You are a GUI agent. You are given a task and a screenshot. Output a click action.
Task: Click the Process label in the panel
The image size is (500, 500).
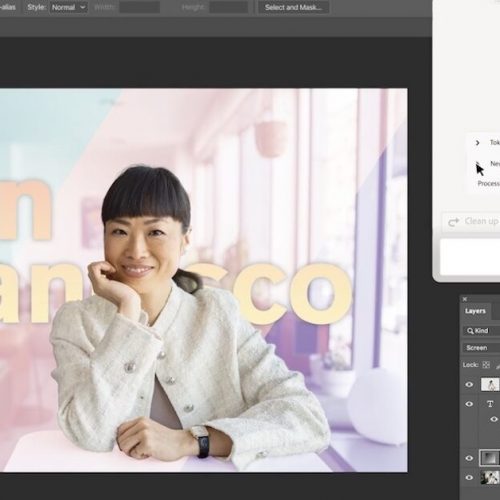[x=488, y=184]
